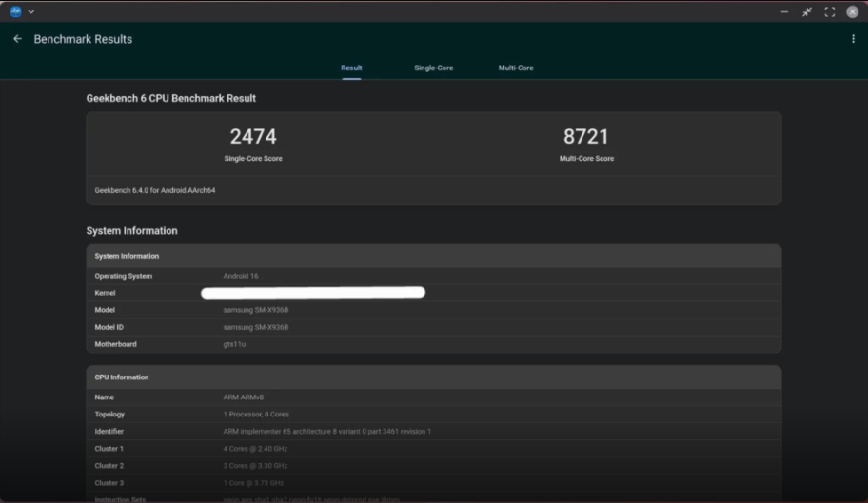Click Geekbench 6 CPU Benchmark Result heading
Screen dimensions: 868x503
click(171, 98)
